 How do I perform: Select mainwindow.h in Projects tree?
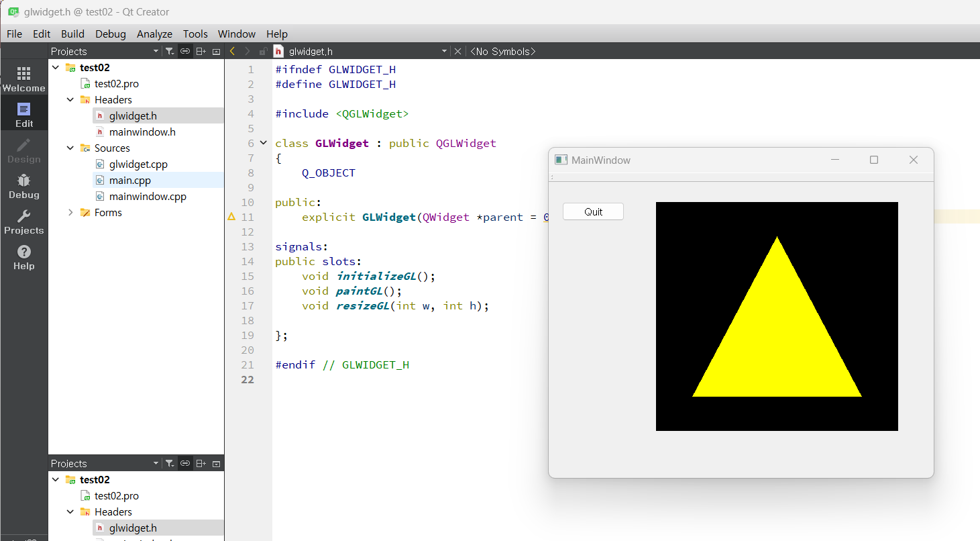pyautogui.click(x=142, y=132)
